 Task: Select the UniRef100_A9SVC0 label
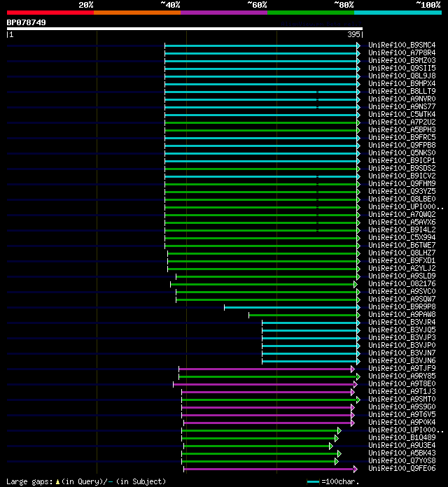point(402,291)
